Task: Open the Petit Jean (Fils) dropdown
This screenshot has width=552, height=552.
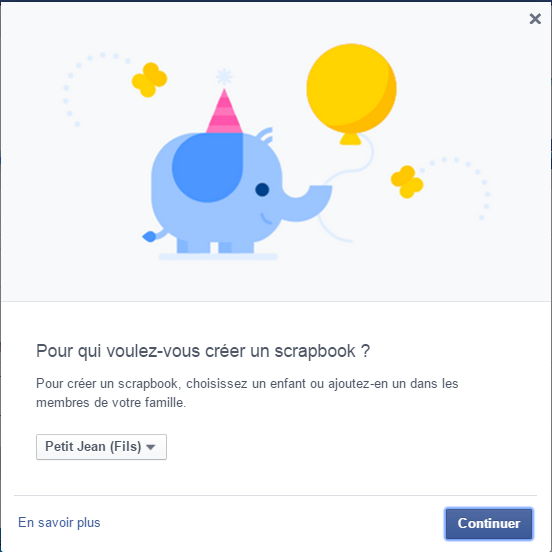Action: [101, 447]
